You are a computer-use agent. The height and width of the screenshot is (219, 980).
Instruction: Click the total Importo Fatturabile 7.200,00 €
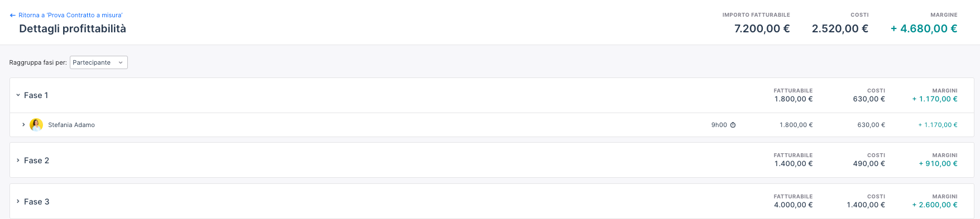[762, 28]
